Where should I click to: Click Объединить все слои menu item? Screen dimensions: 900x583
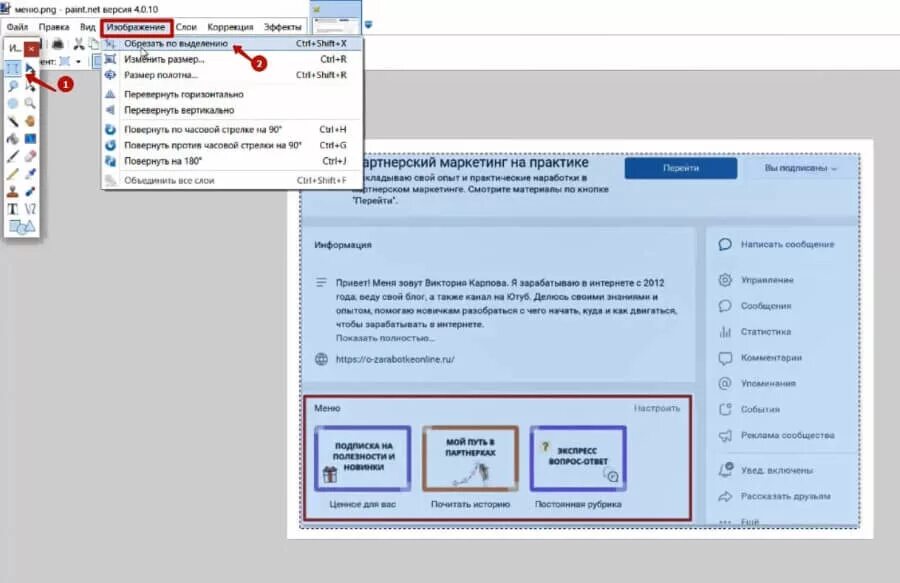pos(232,180)
